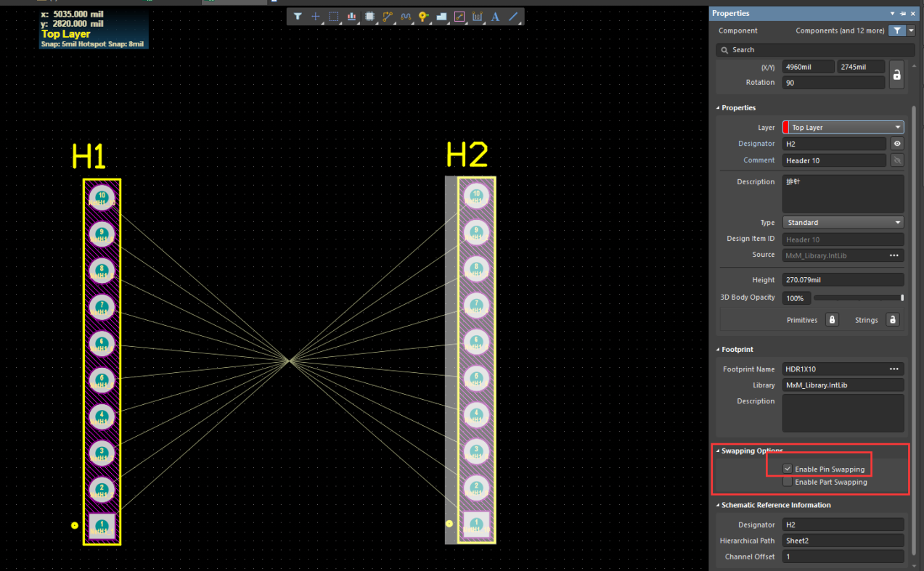
Task: Collapse the Swapping Options section
Action: [751, 451]
